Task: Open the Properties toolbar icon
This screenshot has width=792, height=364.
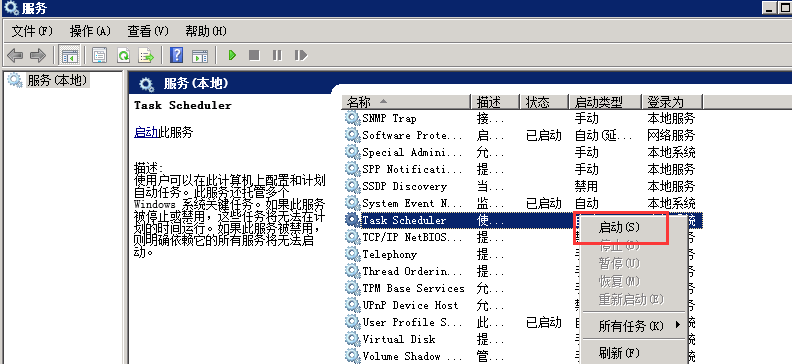Action: [x=100, y=55]
